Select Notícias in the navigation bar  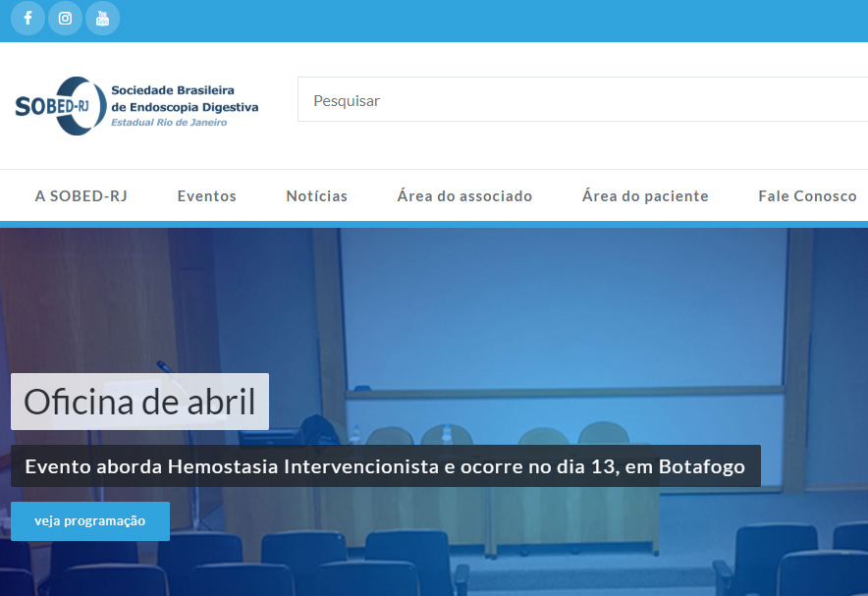pos(316,196)
